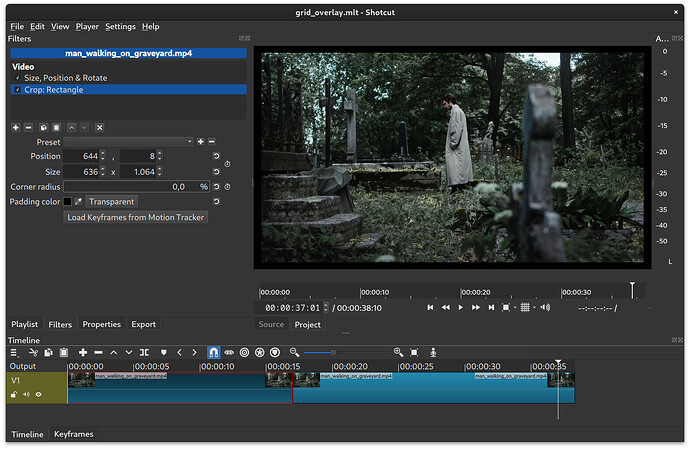Image resolution: width=690 pixels, height=449 pixels.
Task: Paste filters from the clipboard
Action: 56,128
